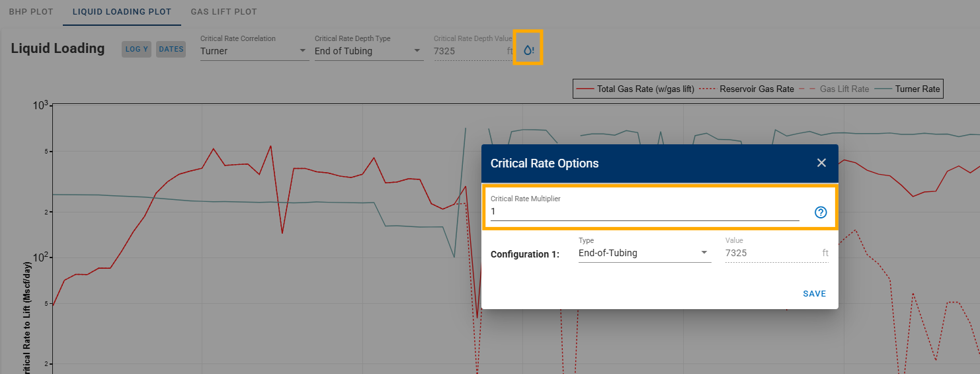Click the help question mark icon
The width and height of the screenshot is (980, 374).
pos(821,212)
